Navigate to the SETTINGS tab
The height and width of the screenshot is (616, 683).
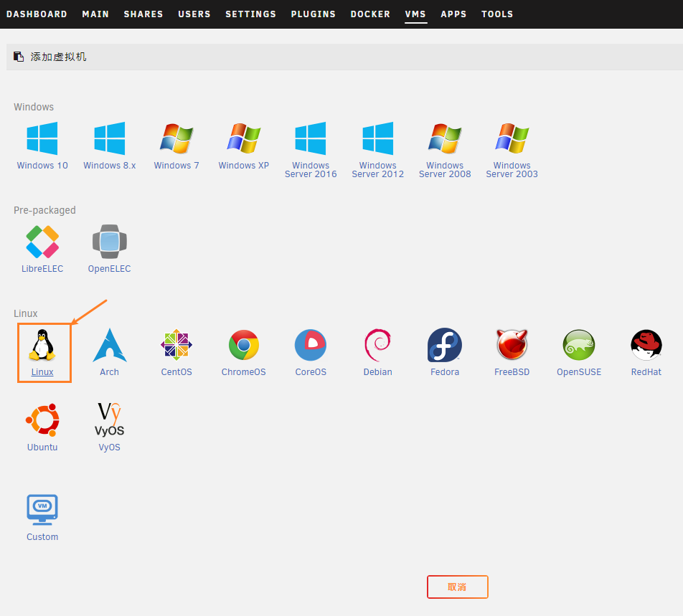pos(251,14)
